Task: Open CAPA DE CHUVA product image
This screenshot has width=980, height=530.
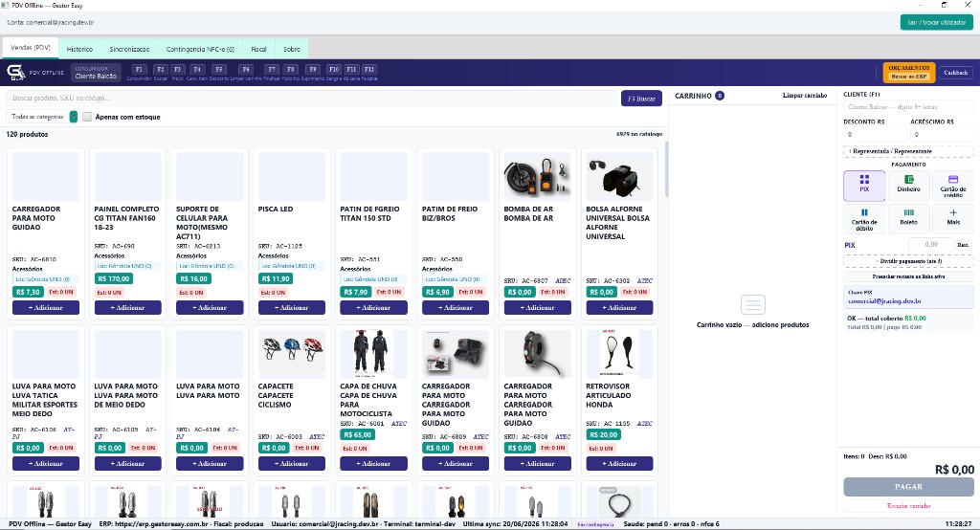Action: click(x=374, y=354)
